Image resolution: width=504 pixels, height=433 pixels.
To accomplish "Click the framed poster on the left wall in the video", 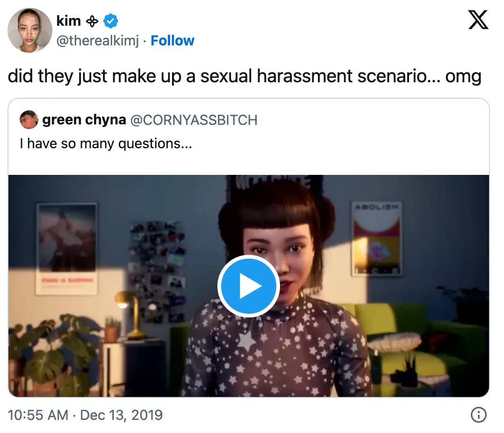I will 67,249.
